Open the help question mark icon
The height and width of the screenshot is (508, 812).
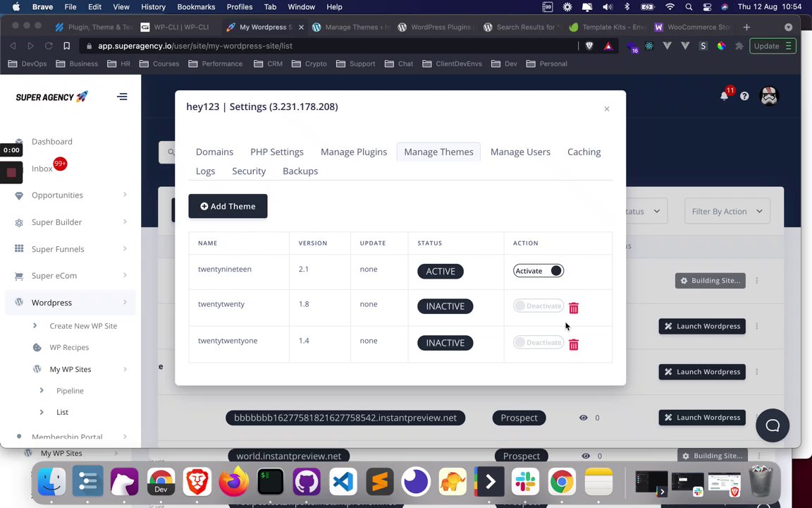[x=744, y=96]
